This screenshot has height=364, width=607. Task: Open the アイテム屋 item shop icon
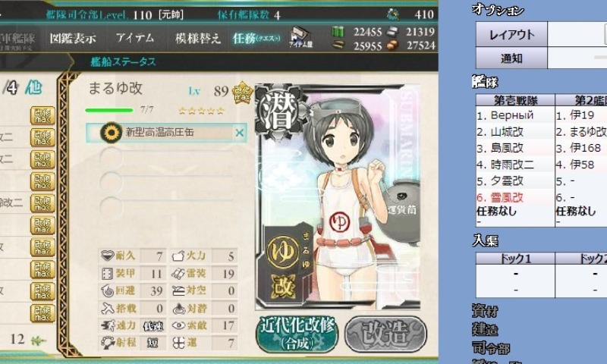click(300, 37)
